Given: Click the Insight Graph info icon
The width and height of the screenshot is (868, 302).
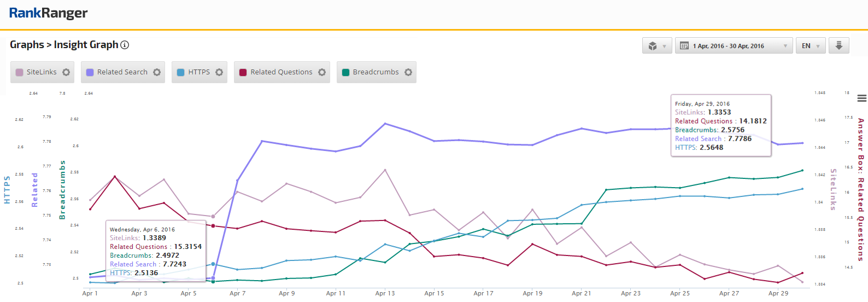Looking at the screenshot, I should point(125,45).
